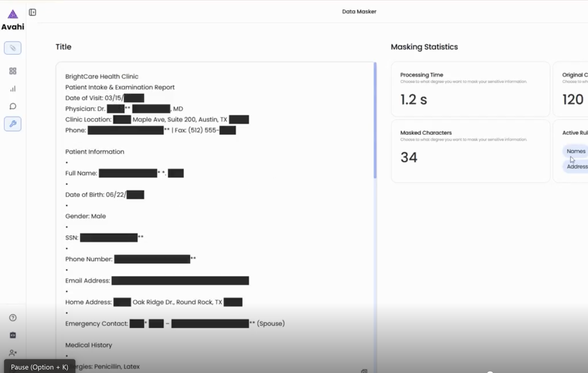Open the help question mark icon

tap(13, 317)
